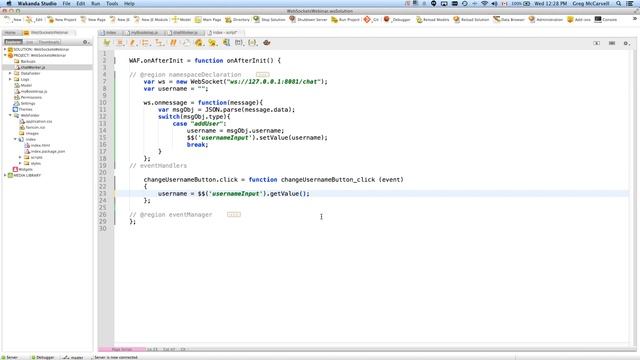Switch to the chatWorker.js tab

183,32
